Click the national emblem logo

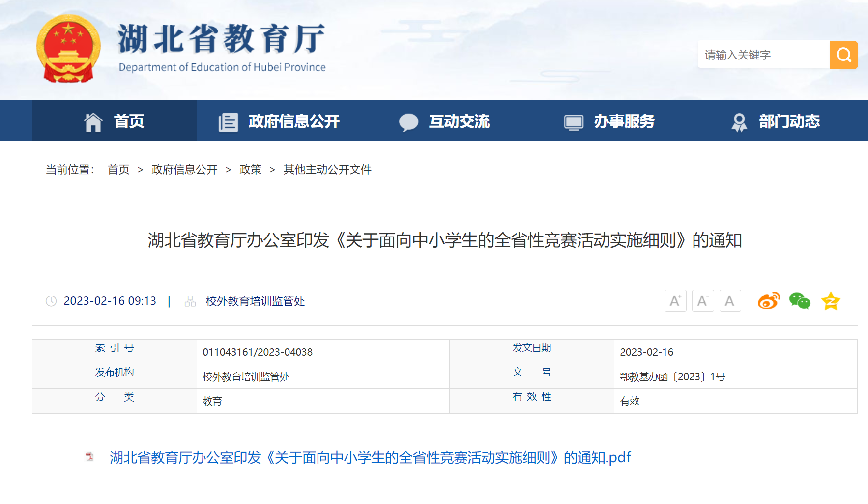coord(68,48)
